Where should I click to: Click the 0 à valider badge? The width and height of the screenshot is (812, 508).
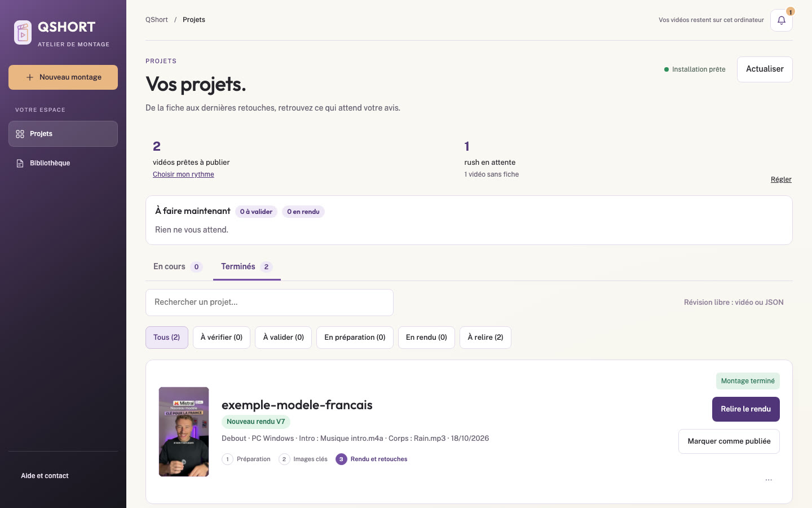click(x=256, y=212)
